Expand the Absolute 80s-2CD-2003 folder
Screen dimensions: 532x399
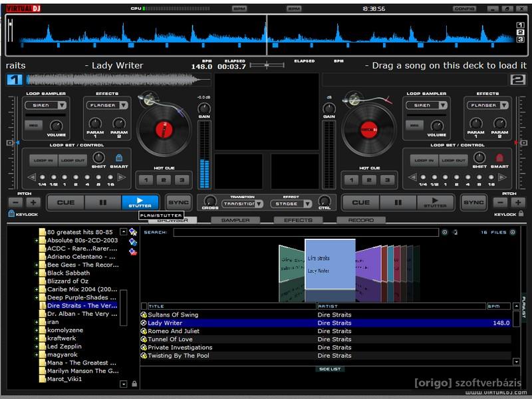pos(37,241)
